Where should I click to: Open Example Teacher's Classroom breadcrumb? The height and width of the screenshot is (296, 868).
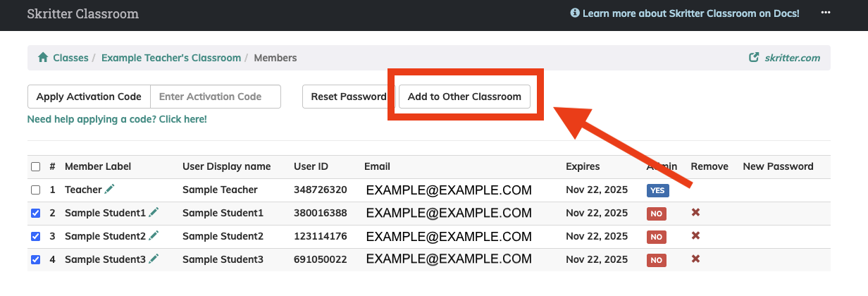(x=171, y=58)
